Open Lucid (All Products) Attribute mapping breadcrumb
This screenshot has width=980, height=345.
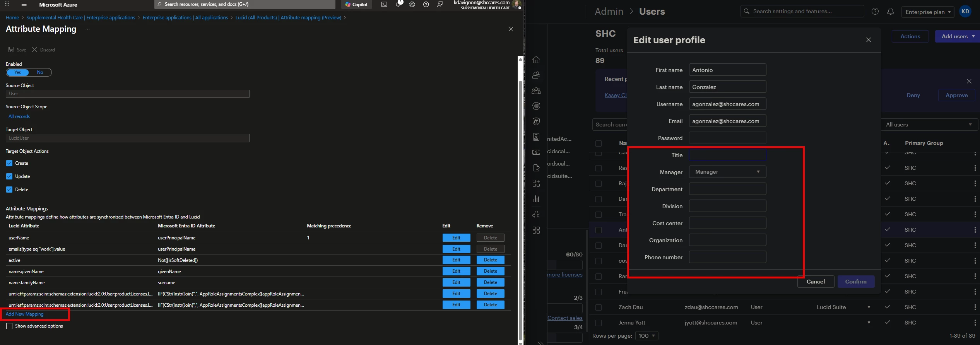coord(288,18)
